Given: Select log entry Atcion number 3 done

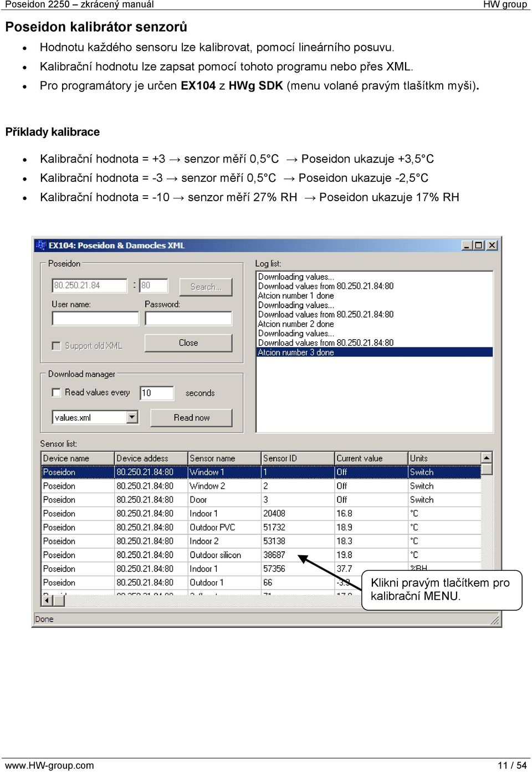Looking at the screenshot, I should pos(375,352).
